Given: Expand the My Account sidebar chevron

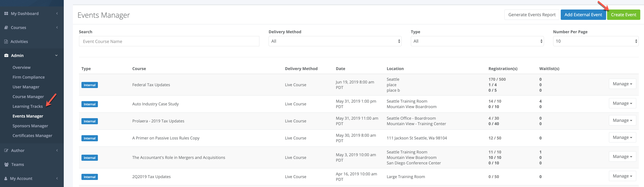Looking at the screenshot, I should click(x=57, y=178).
